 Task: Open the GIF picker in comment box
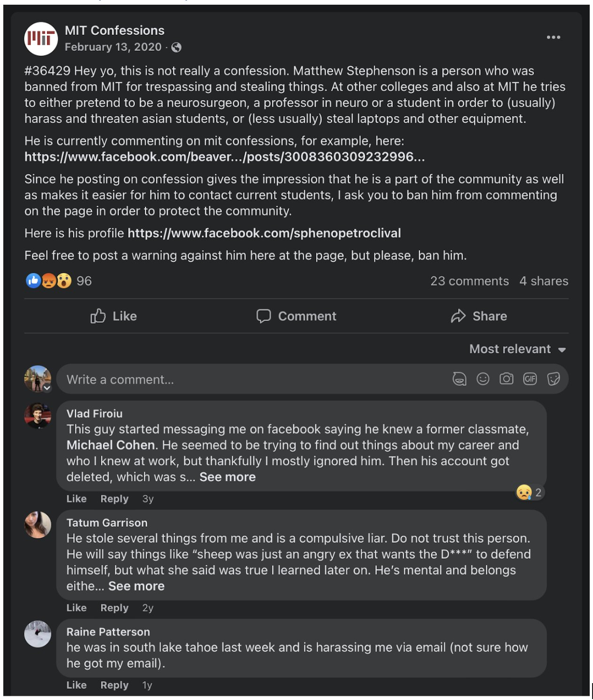pos(530,379)
